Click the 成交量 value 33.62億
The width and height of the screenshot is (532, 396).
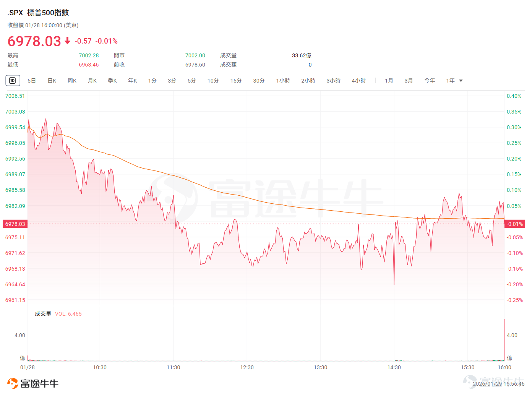tap(302, 55)
